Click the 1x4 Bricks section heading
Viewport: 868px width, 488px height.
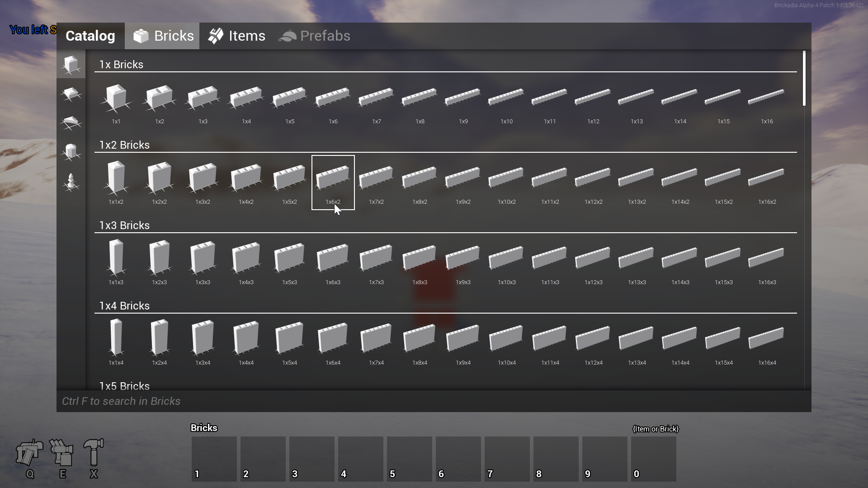click(124, 306)
